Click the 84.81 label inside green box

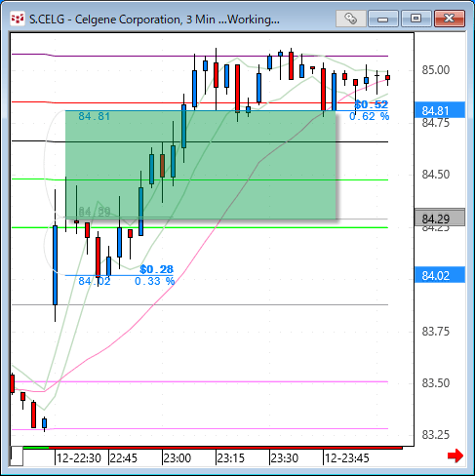point(95,116)
